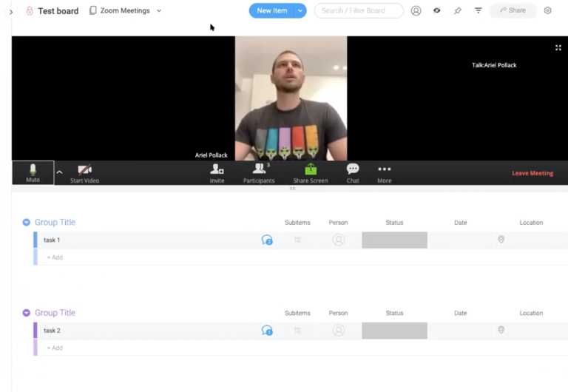Open the New Item dropdown arrow
The width and height of the screenshot is (568, 392).
(x=300, y=11)
